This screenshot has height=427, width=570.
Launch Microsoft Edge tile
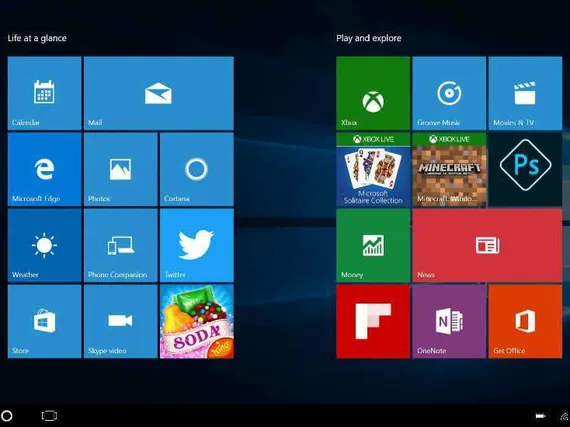tap(44, 169)
